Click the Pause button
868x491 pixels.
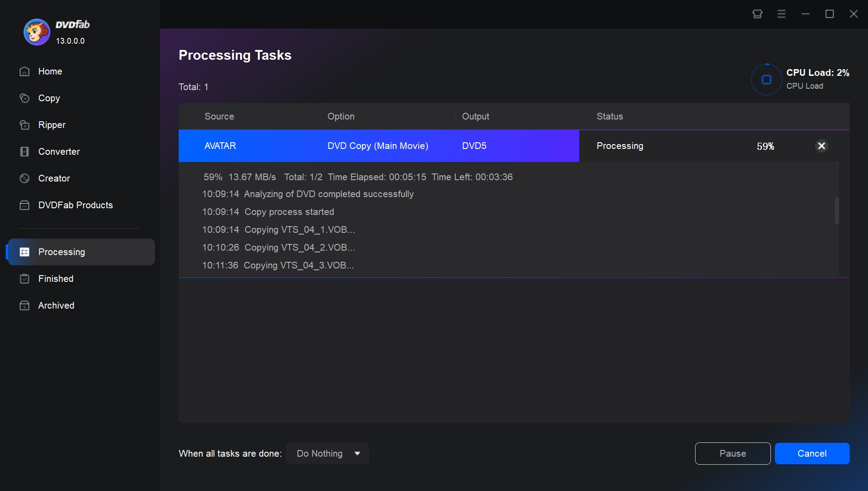tap(733, 454)
